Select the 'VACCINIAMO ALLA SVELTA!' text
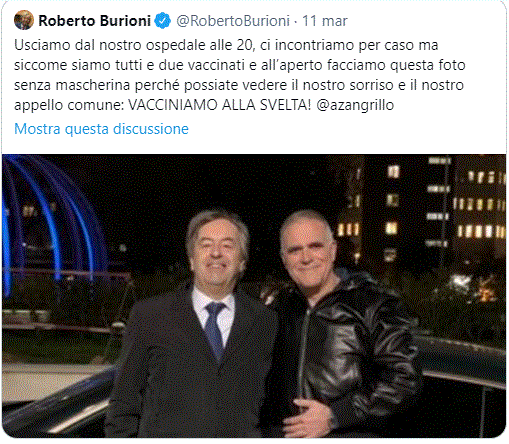Screen dimensions: 509x444 [220, 105]
